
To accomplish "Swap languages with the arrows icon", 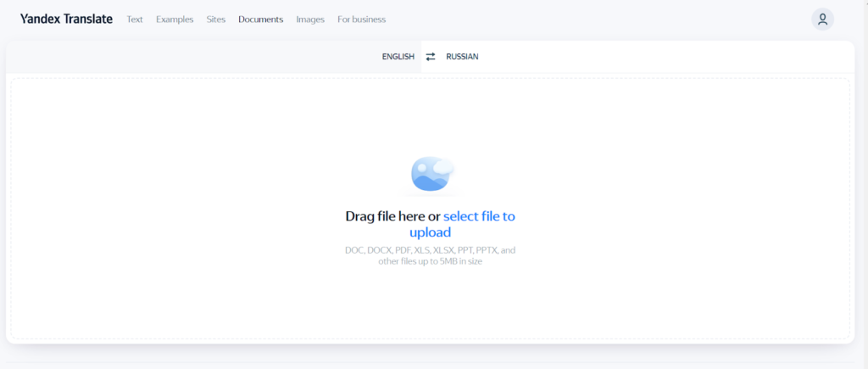I will tap(430, 57).
